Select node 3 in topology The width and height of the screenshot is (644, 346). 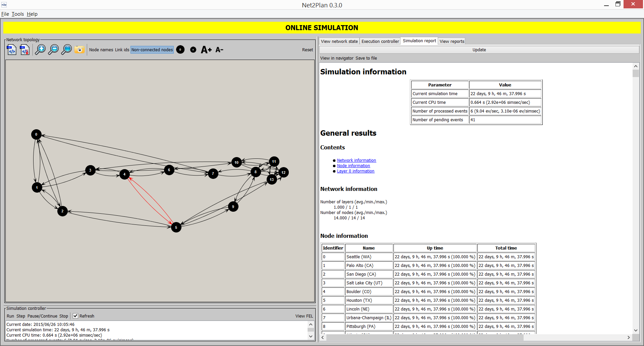(x=90, y=170)
